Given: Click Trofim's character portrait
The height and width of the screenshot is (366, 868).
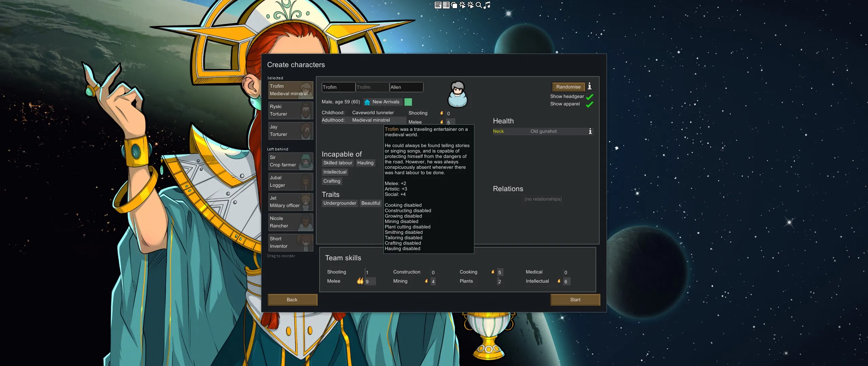Looking at the screenshot, I should click(457, 95).
